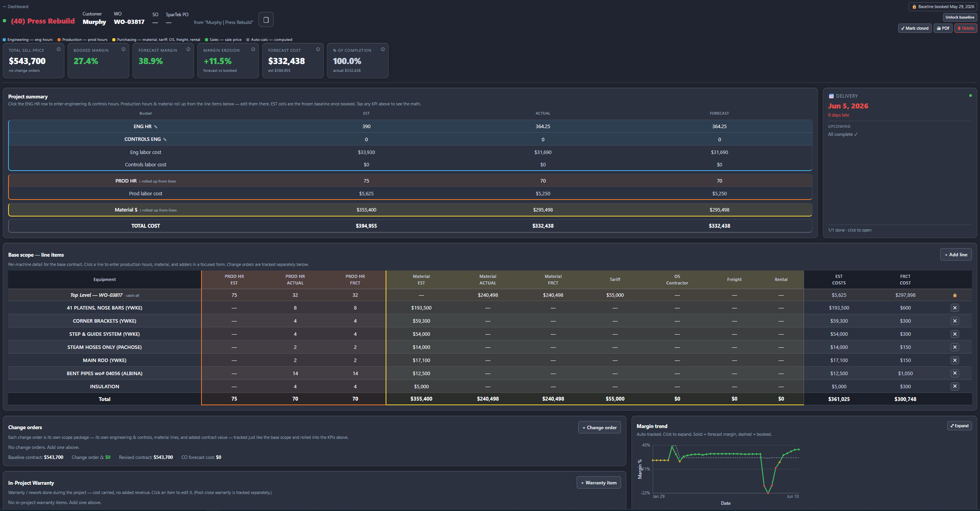Viewport: 980px width, 511px height.
Task: Click the lock icon on Top Level row
Action: tap(955, 295)
